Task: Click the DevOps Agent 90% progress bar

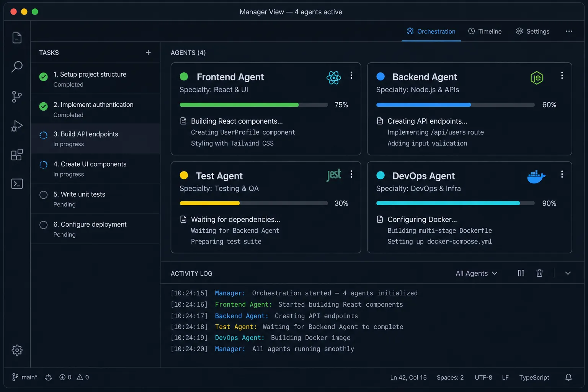Action: click(455, 203)
